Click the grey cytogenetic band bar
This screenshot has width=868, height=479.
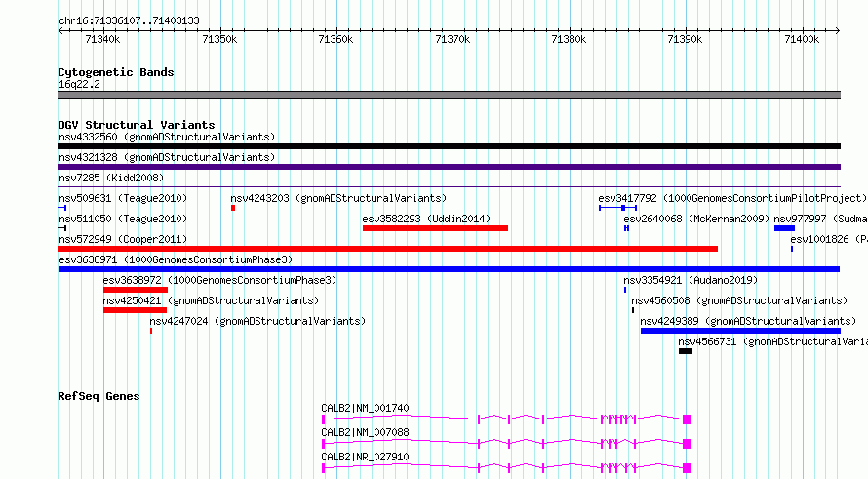449,95
